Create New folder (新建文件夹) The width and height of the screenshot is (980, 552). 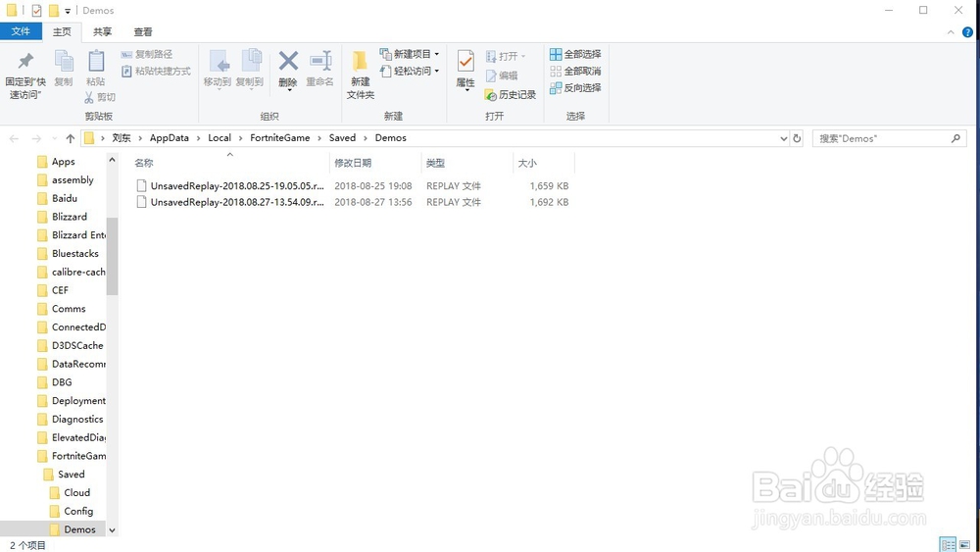(361, 75)
